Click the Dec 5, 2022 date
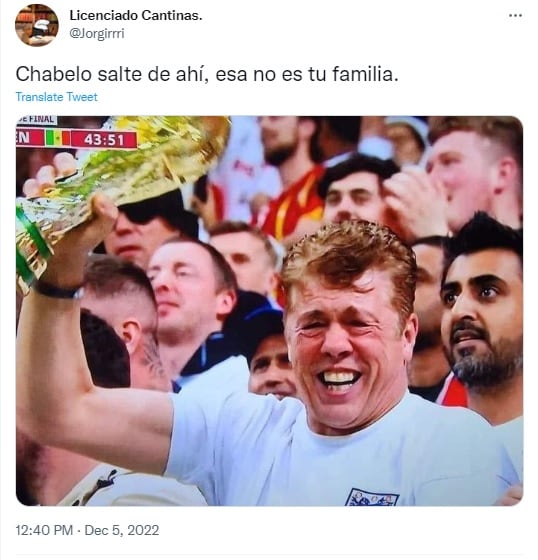 [x=122, y=530]
